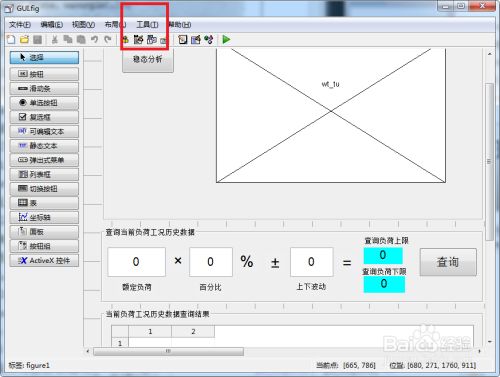Click the 额定负荷 edit box showing 0
The width and height of the screenshot is (500, 377).
[x=136, y=262]
